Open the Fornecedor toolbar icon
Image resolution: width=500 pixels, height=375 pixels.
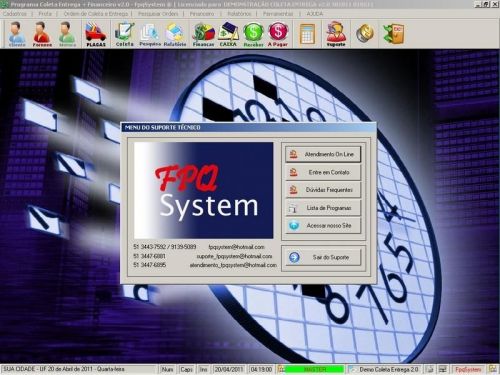tap(42, 34)
